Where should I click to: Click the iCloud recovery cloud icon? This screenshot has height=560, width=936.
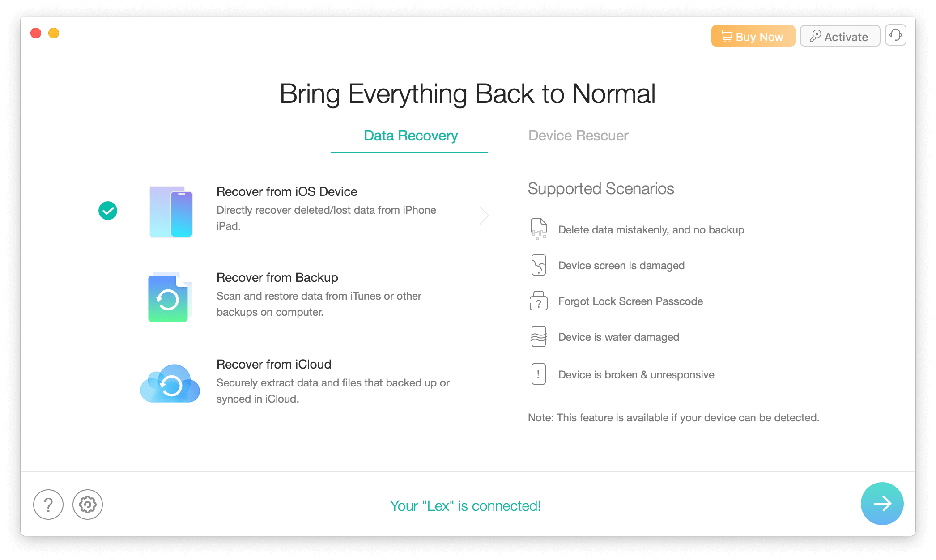coord(170,384)
